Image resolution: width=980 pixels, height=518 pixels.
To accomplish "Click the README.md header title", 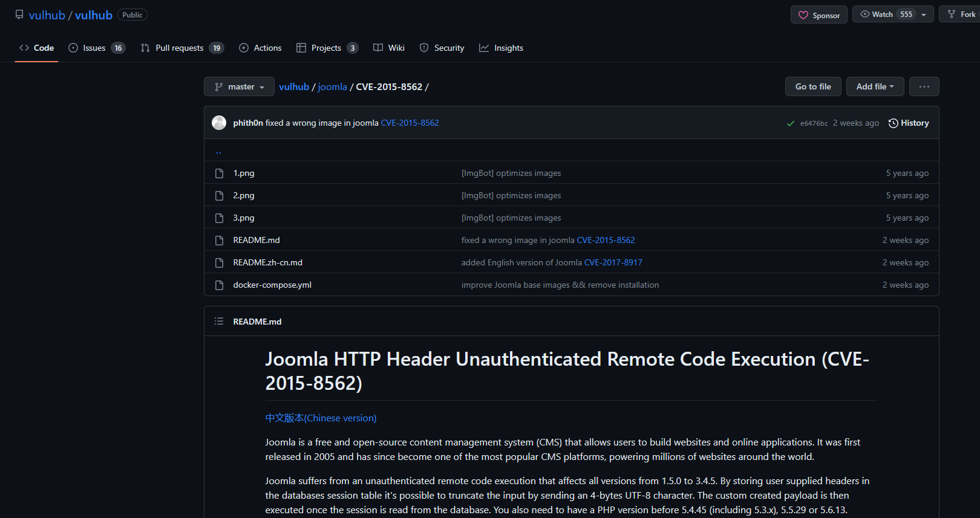I will click(257, 322).
